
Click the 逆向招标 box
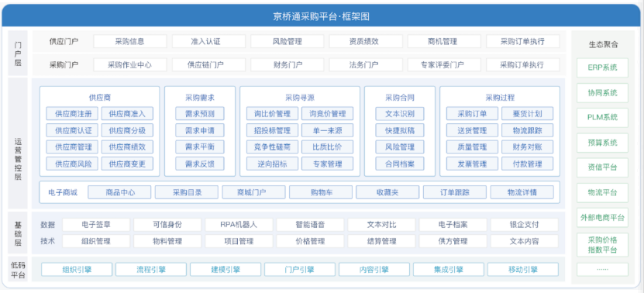(x=272, y=164)
